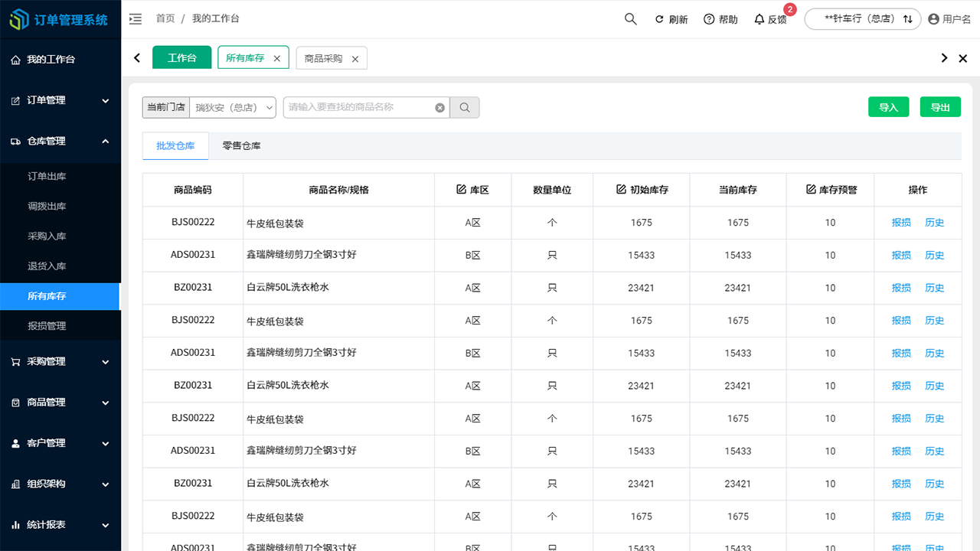Click the edit icon beside 初始库存 header
This screenshot has width=980, height=551.
click(622, 189)
